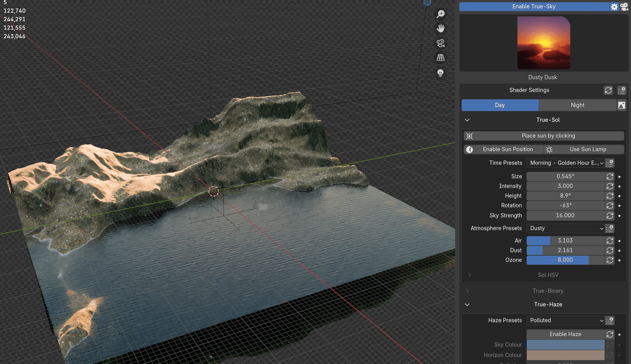631x364 pixels.
Task: Select the Day tab
Action: pyautogui.click(x=500, y=105)
